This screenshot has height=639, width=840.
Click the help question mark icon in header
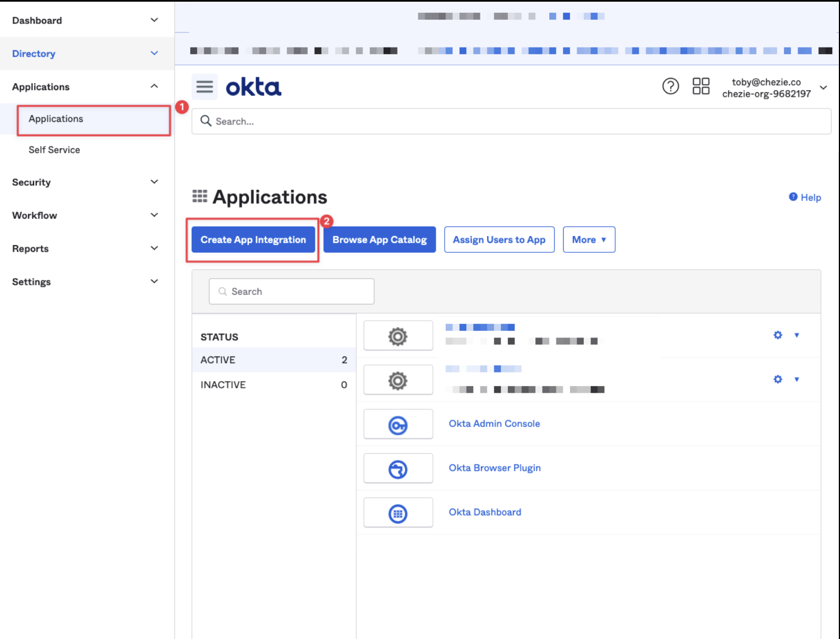[x=670, y=86]
